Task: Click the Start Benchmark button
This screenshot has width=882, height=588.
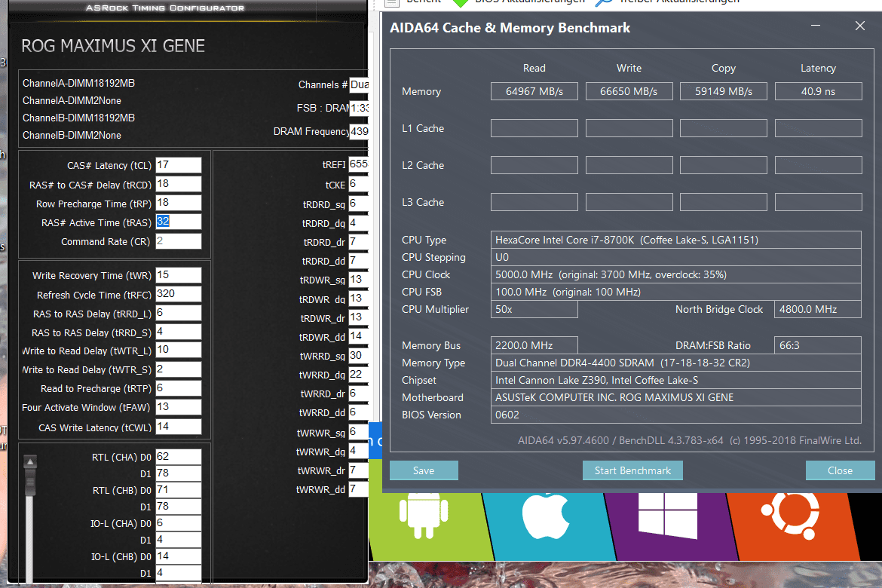Action: (632, 470)
